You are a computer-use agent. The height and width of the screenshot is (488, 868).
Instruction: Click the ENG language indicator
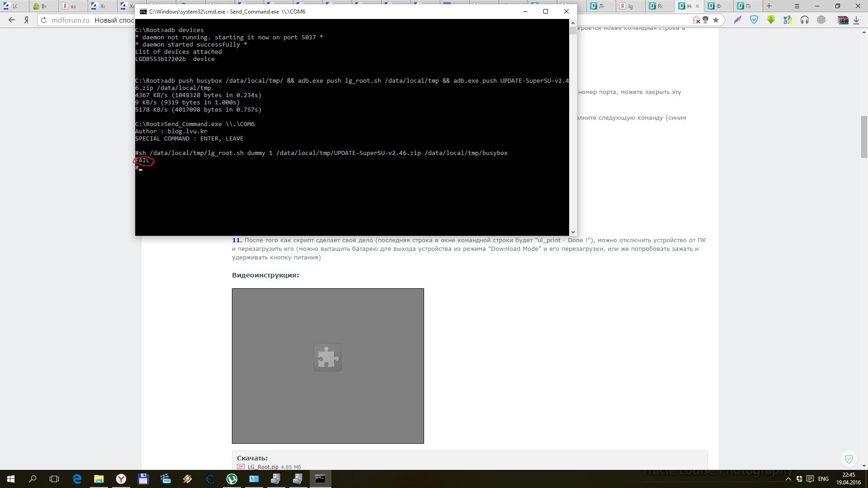pyautogui.click(x=823, y=479)
